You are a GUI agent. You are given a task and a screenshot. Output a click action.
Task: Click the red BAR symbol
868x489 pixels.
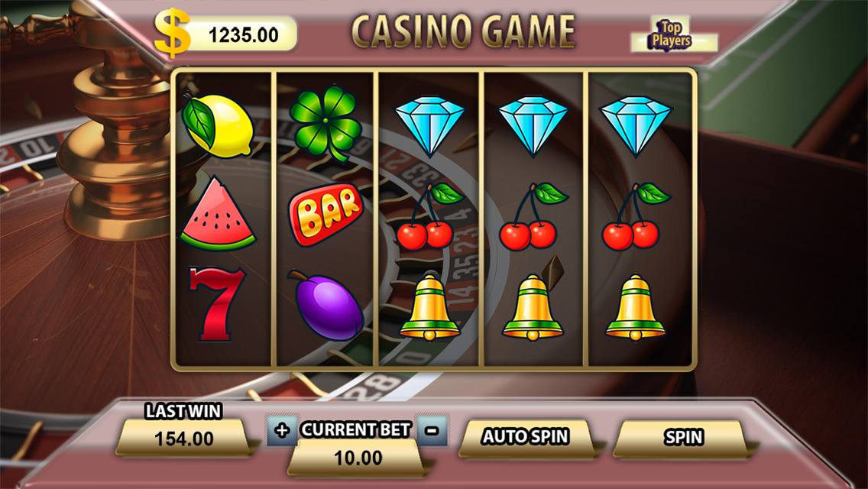coord(325,214)
